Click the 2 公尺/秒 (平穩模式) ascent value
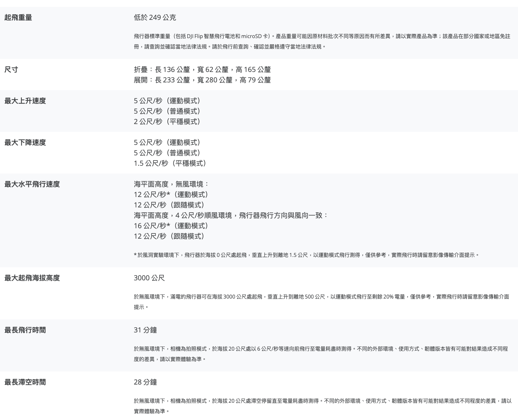 pyautogui.click(x=167, y=122)
